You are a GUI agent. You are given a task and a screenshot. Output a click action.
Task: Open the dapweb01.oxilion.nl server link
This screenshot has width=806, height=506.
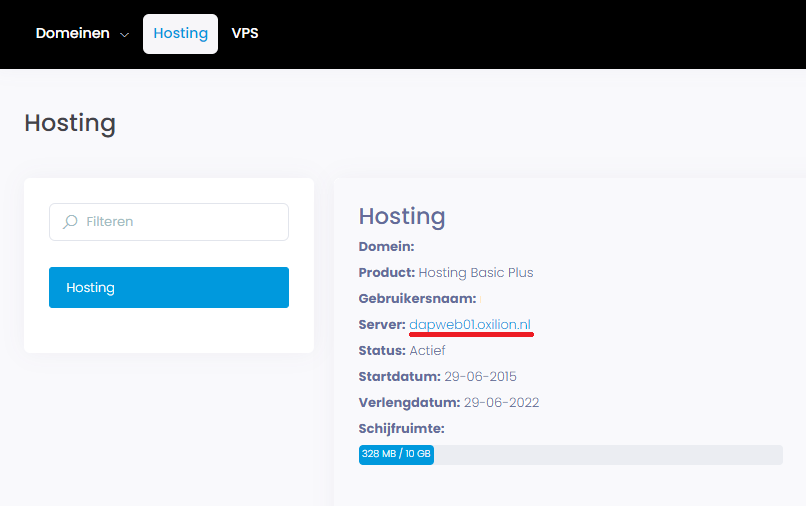(470, 324)
